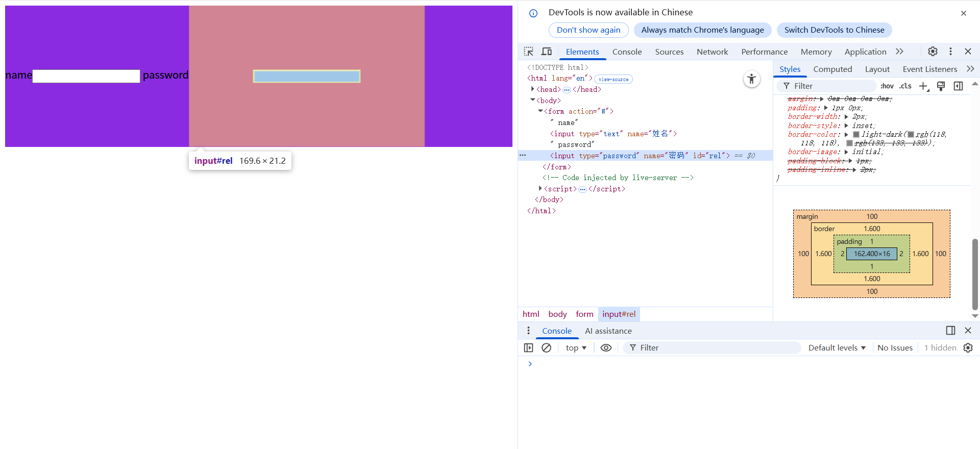Image resolution: width=980 pixels, height=449 pixels.
Task: Click light-dark color swatch
Action: tap(856, 135)
